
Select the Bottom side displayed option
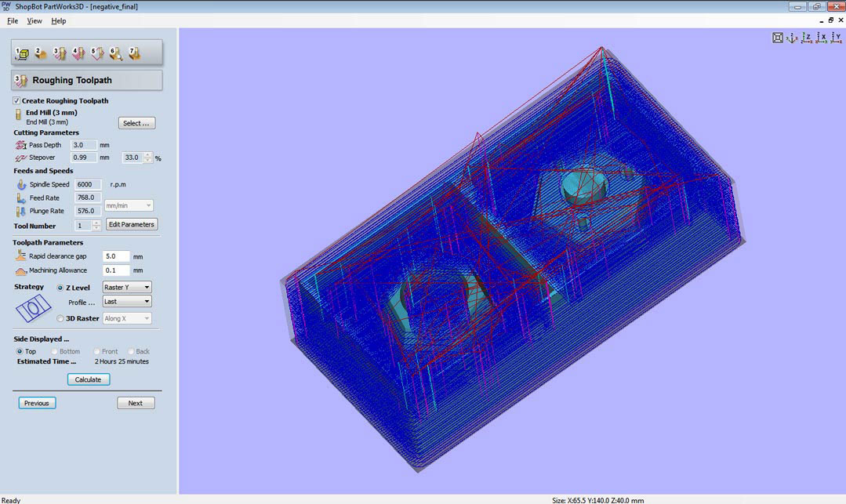pos(55,351)
